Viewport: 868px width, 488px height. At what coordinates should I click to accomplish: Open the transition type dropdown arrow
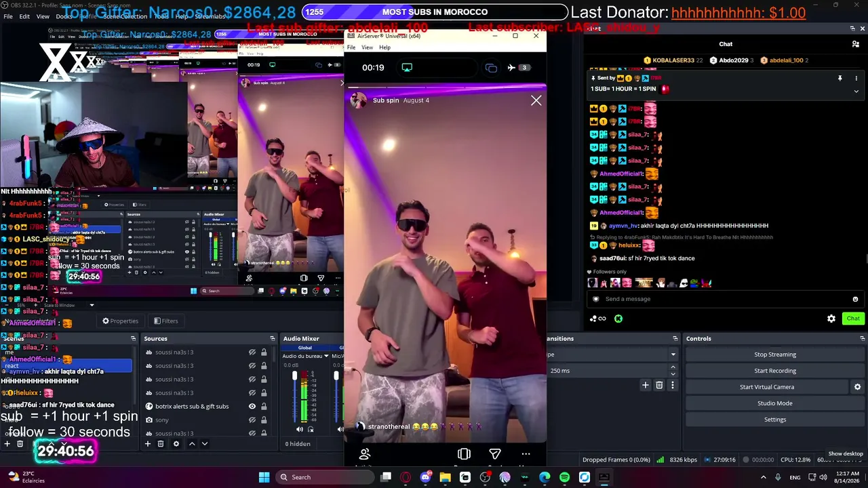tap(673, 354)
